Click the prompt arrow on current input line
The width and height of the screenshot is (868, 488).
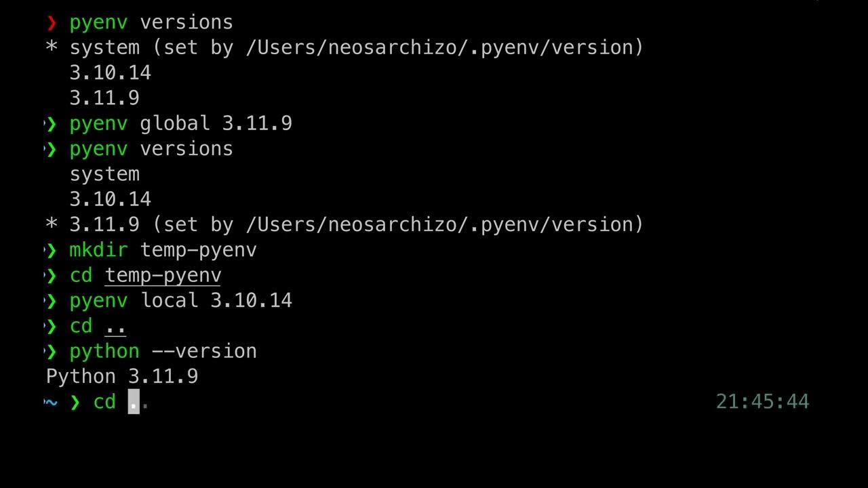pyautogui.click(x=75, y=402)
